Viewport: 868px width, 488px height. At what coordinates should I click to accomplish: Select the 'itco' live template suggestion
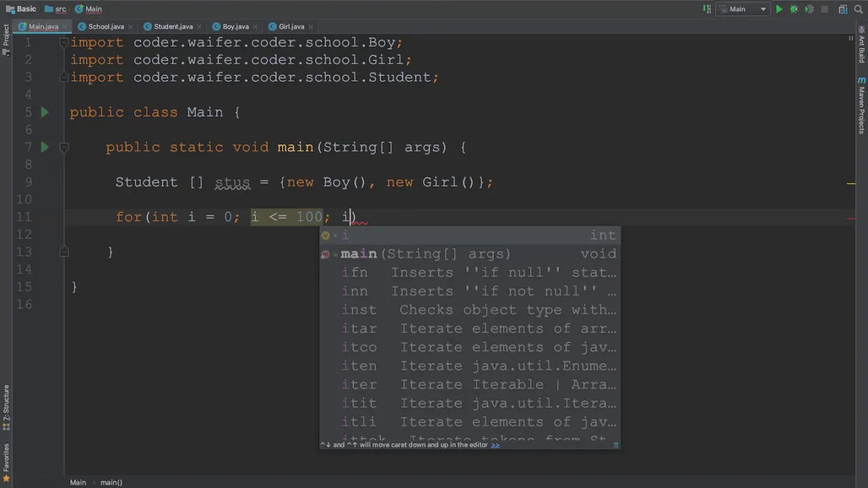point(469,347)
